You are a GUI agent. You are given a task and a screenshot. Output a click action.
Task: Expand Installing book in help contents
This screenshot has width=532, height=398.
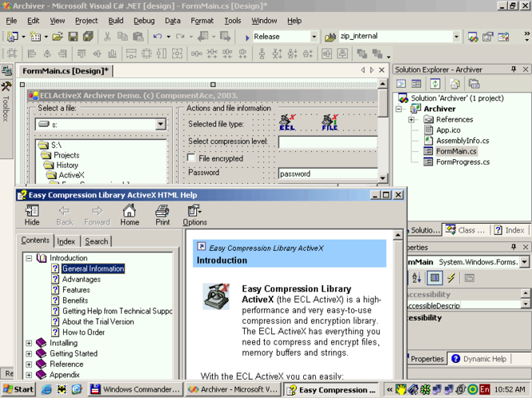pos(29,343)
